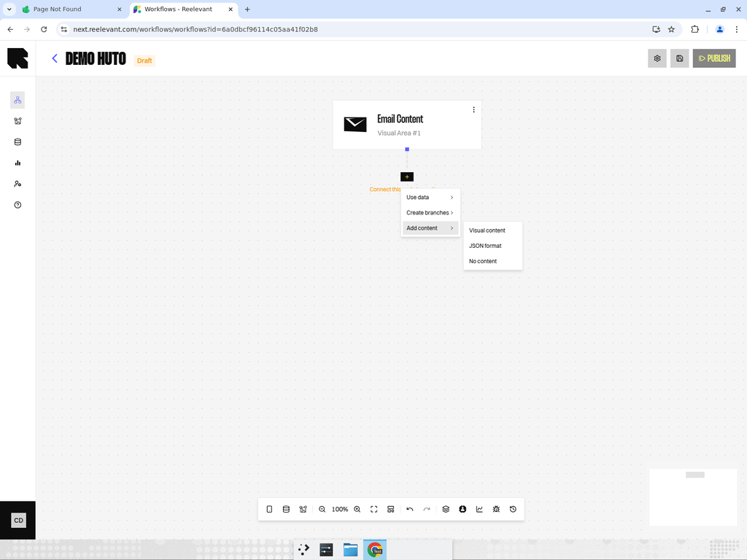Expand the Add content submenu
The height and width of the screenshot is (560, 747).
430,228
